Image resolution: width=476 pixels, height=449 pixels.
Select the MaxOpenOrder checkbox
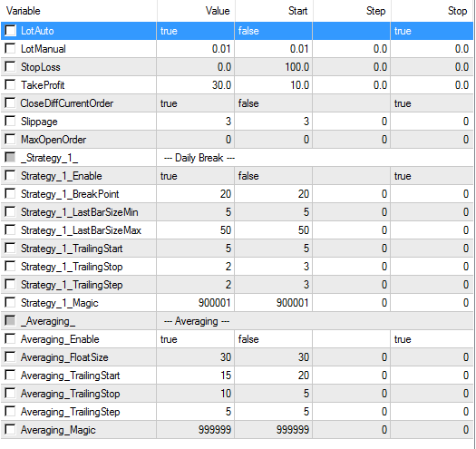[x=10, y=139]
